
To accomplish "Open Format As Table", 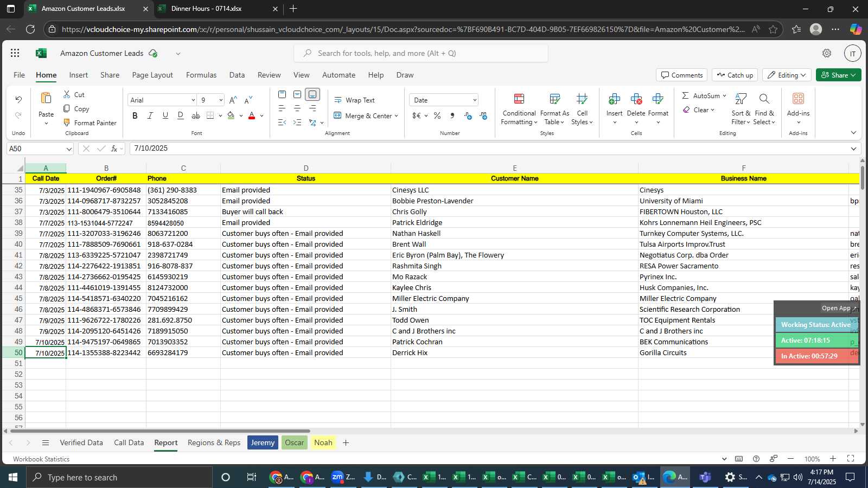I will 554,108.
